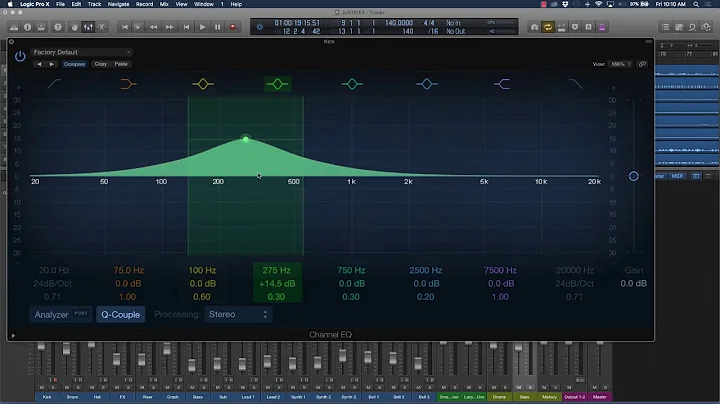Viewport: 720px width, 404px height.
Task: Go to previous preset arrow
Action: (x=39, y=64)
